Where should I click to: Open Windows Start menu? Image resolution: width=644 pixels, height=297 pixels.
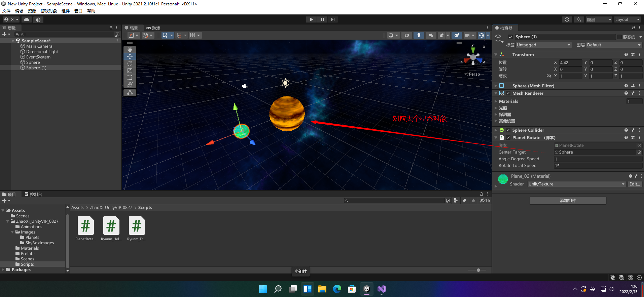263,289
